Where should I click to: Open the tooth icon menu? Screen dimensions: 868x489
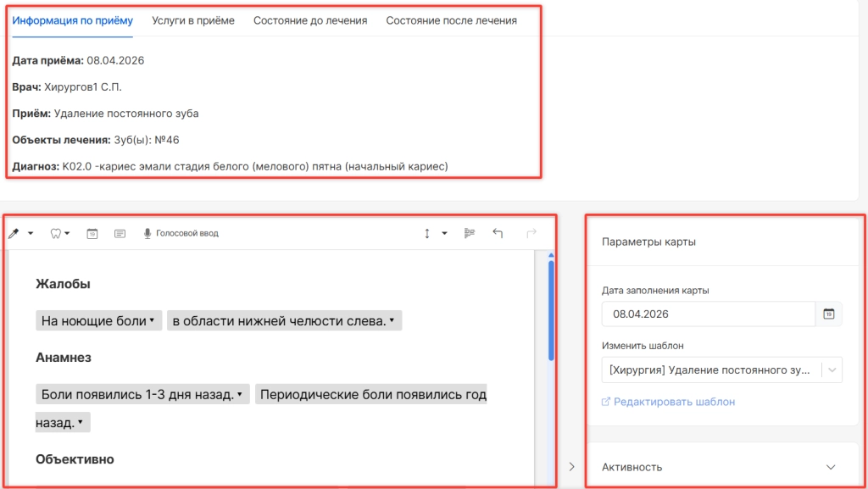60,233
